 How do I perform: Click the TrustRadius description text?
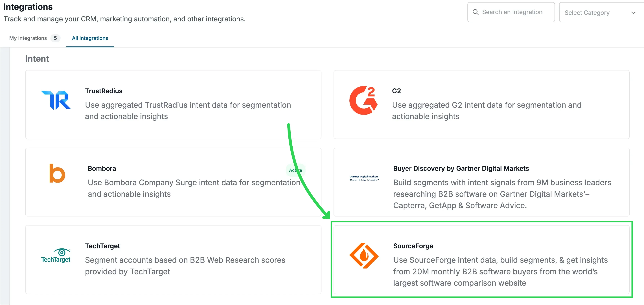[188, 111]
